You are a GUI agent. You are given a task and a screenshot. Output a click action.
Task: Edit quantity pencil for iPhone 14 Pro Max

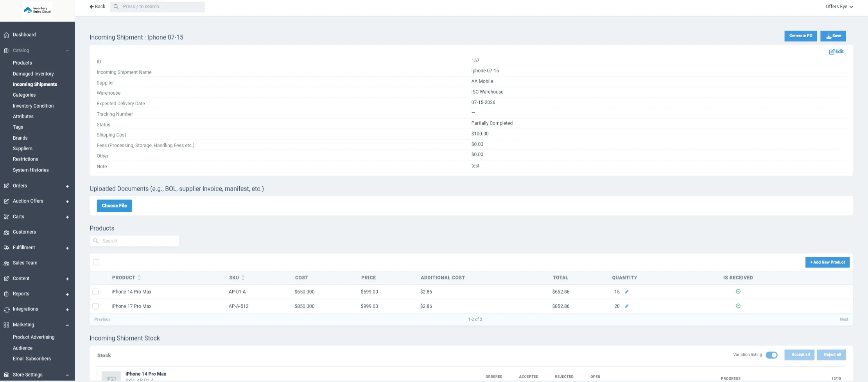627,292
